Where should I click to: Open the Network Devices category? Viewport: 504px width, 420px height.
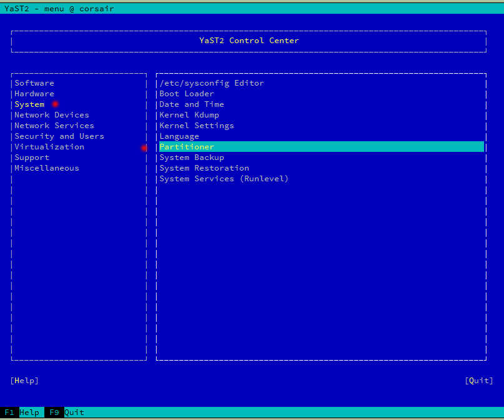tap(52, 115)
